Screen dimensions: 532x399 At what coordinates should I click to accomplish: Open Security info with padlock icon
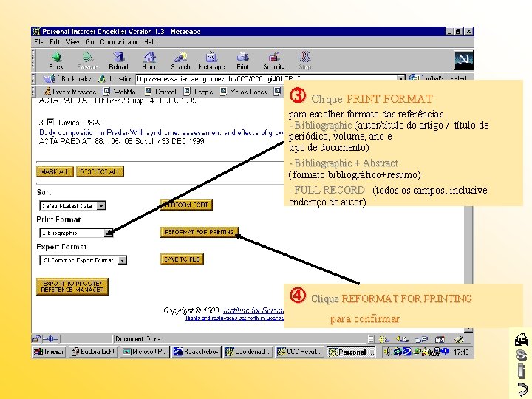(x=274, y=61)
